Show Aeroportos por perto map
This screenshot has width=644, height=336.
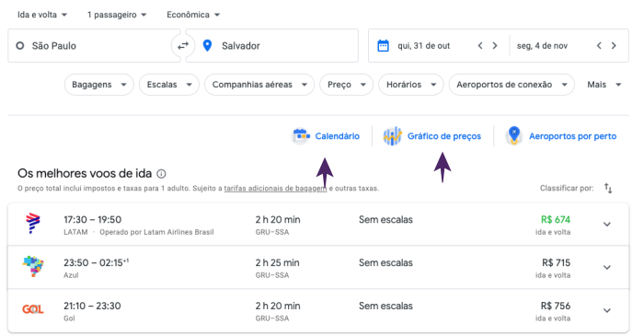click(x=560, y=136)
